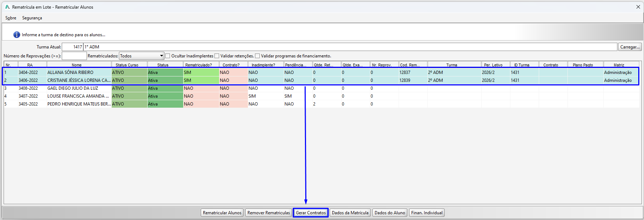Click the Status Curso column header
644x220 pixels.
coord(129,65)
